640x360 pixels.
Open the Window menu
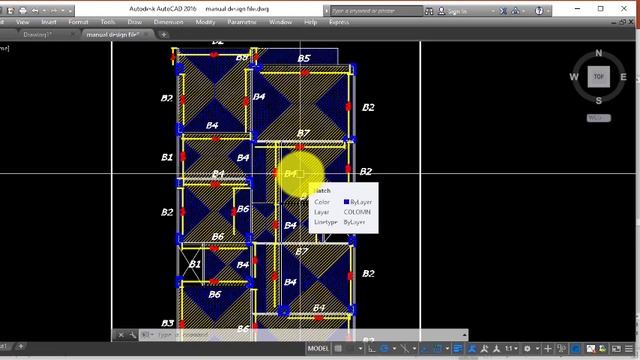point(280,22)
